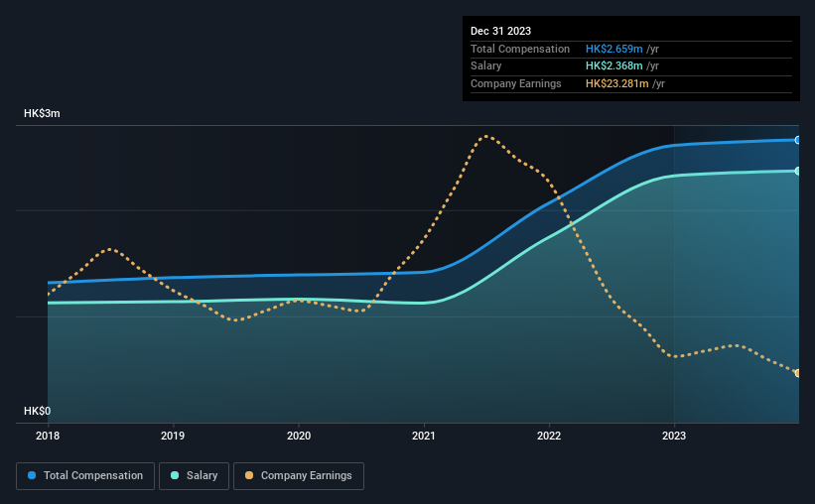This screenshot has width=815, height=504.
Task: Click the orange Company Earnings end-point marker
Action: [x=798, y=373]
